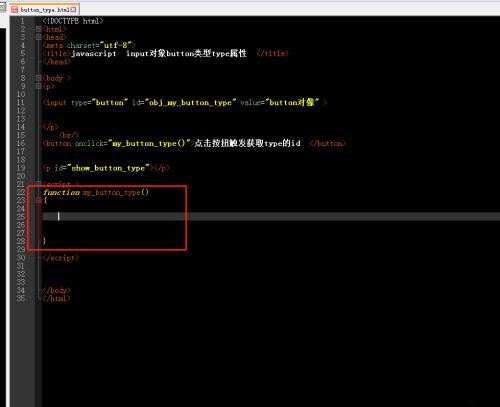The height and width of the screenshot is (407, 500).
Task: Collapse the function brace fold marker on line 23
Action: click(38, 200)
